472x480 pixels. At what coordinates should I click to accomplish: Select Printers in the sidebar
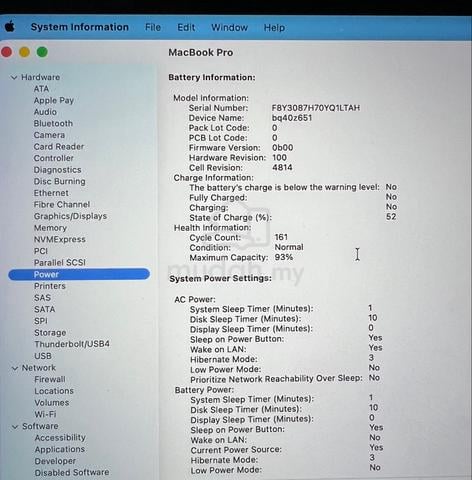[50, 286]
